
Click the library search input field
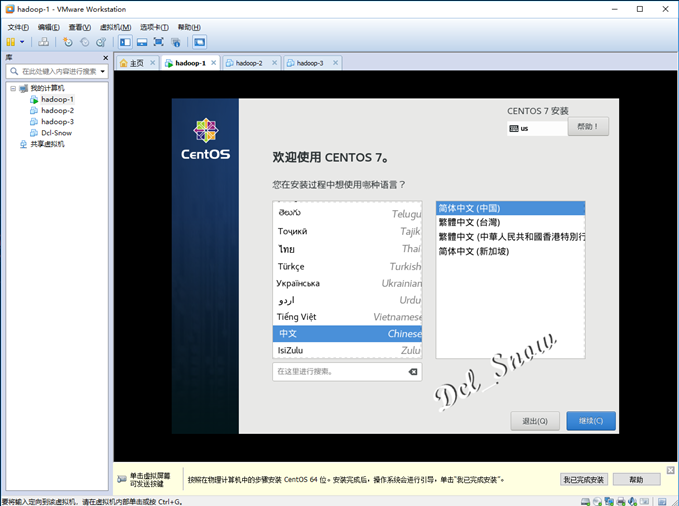(x=55, y=71)
